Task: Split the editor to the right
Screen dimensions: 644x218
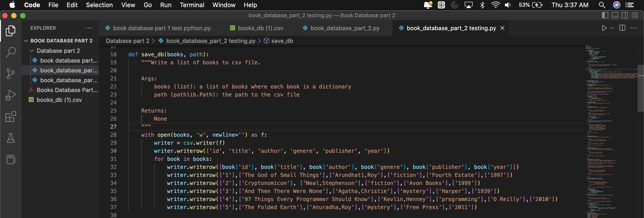Action: 622,28
